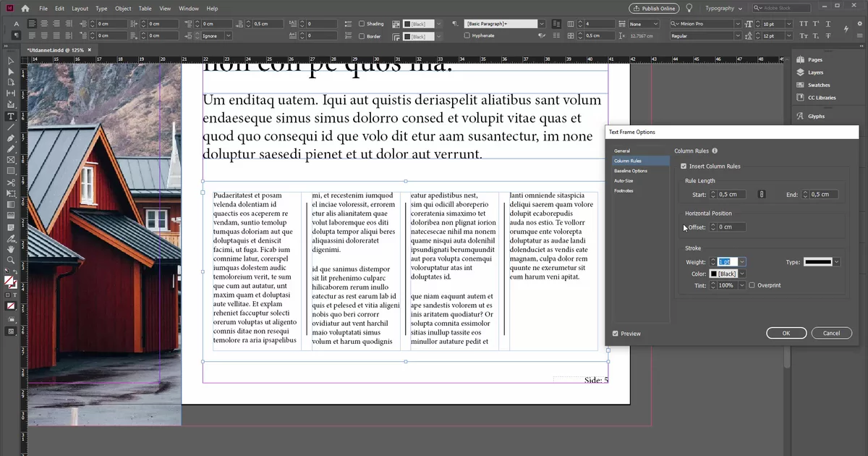Image resolution: width=868 pixels, height=456 pixels.
Task: Click the fill and stroke swatch in toolbox
Action: (x=11, y=281)
